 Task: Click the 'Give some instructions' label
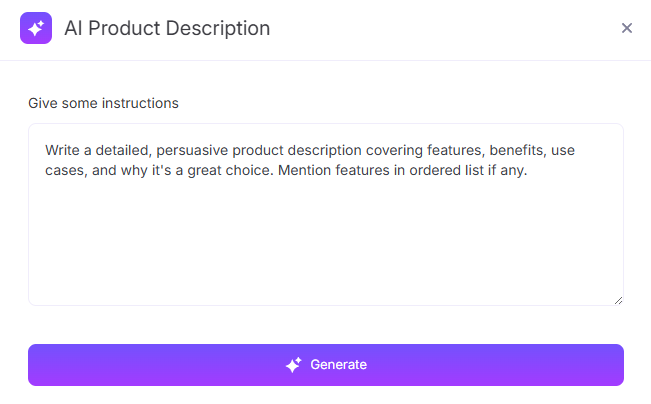click(x=103, y=103)
